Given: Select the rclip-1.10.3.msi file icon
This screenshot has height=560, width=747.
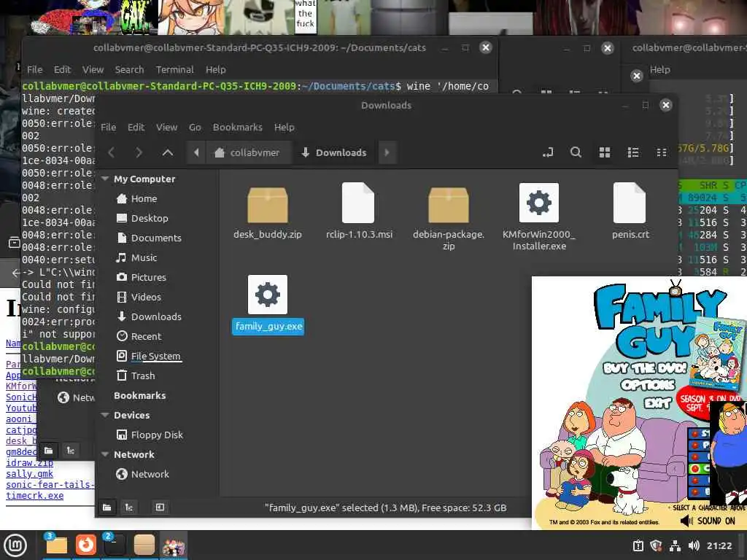Looking at the screenshot, I should tap(358, 203).
